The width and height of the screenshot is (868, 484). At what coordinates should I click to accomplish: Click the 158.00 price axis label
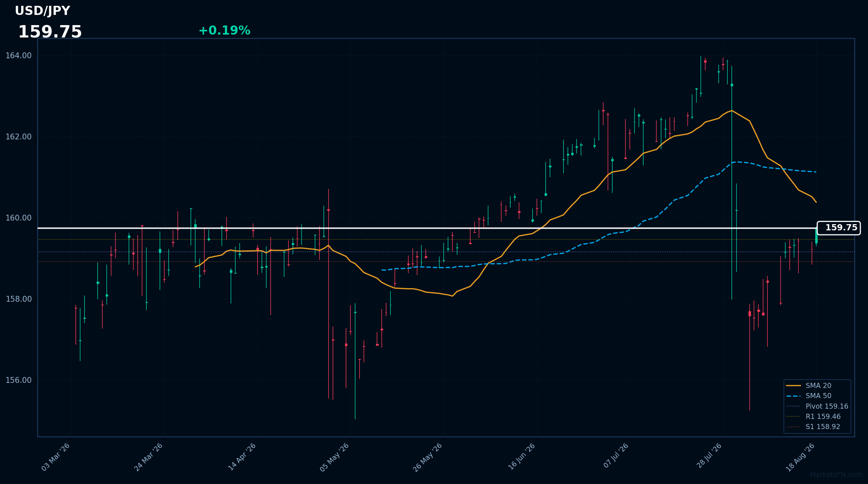point(19,299)
